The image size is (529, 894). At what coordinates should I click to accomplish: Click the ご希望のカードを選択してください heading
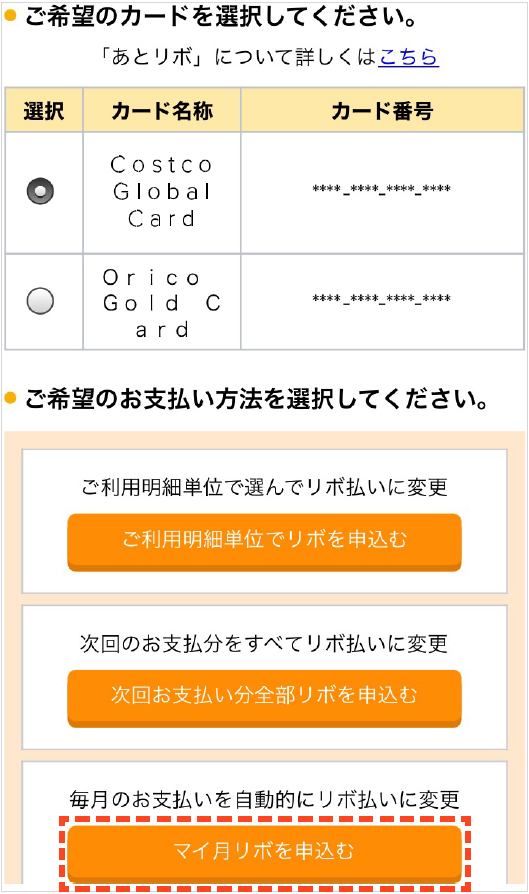[x=221, y=17]
